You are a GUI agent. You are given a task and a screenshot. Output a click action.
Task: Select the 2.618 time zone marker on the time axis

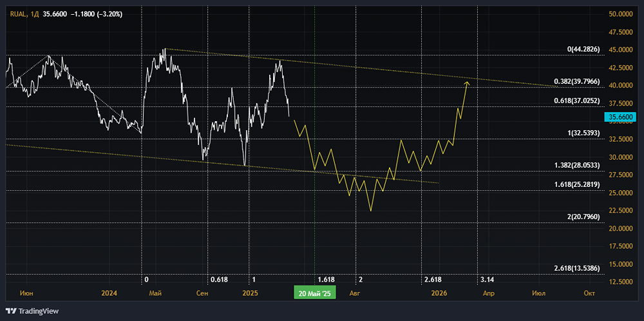point(432,280)
